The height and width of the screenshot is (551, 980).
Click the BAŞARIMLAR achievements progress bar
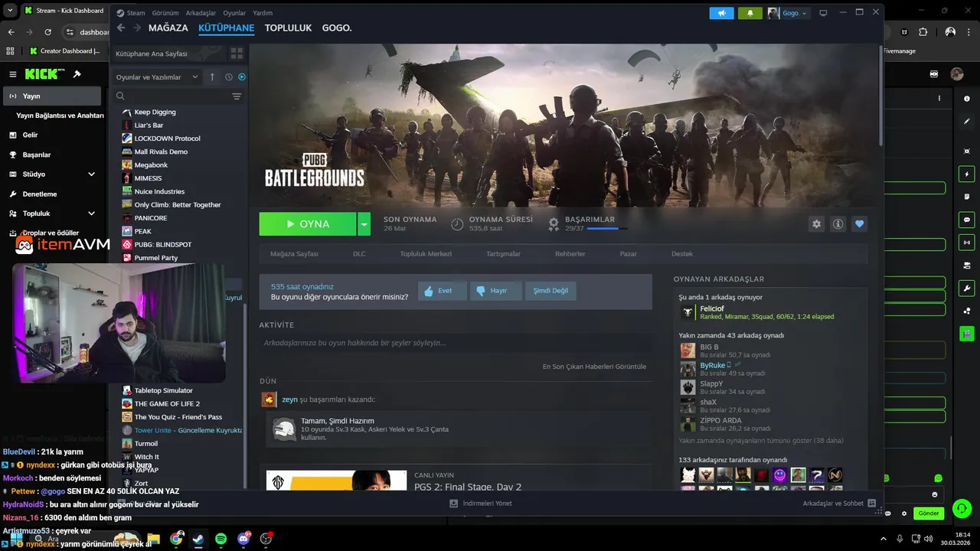click(607, 229)
